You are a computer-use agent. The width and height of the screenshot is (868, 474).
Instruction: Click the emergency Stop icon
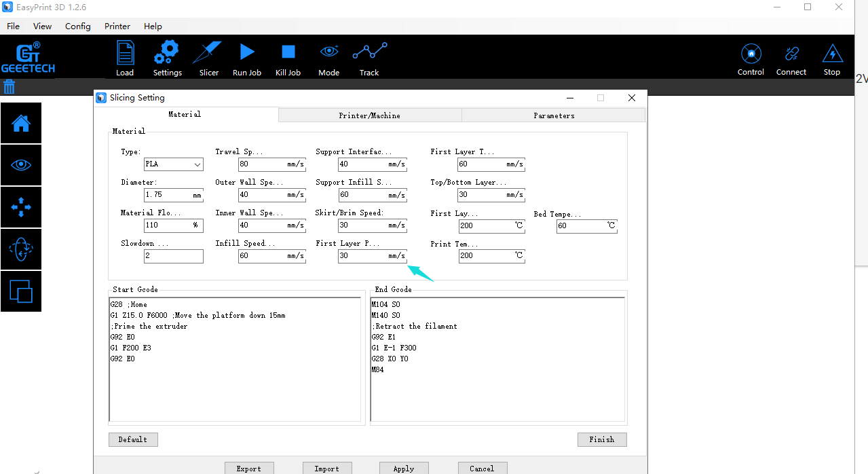coord(832,53)
